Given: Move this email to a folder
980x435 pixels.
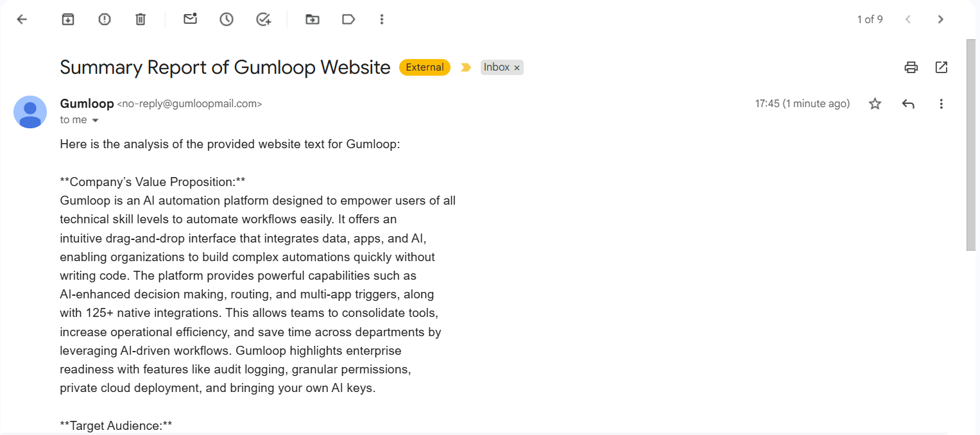Looking at the screenshot, I should click(312, 19).
